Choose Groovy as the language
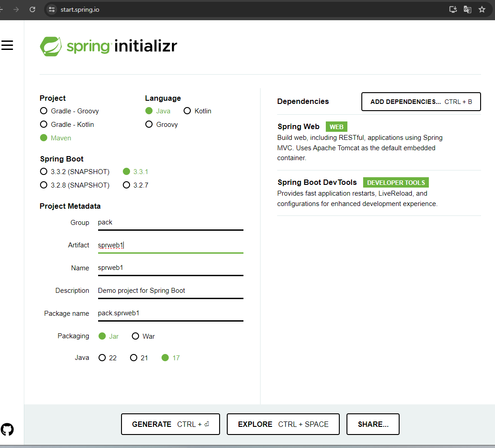The height and width of the screenshot is (448, 495). tap(162, 125)
